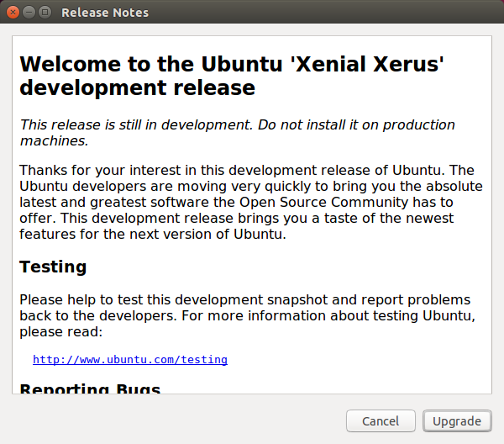Click the 'Reporting Bugs' heading
Viewport: 504px width, 444px height.
click(x=90, y=388)
